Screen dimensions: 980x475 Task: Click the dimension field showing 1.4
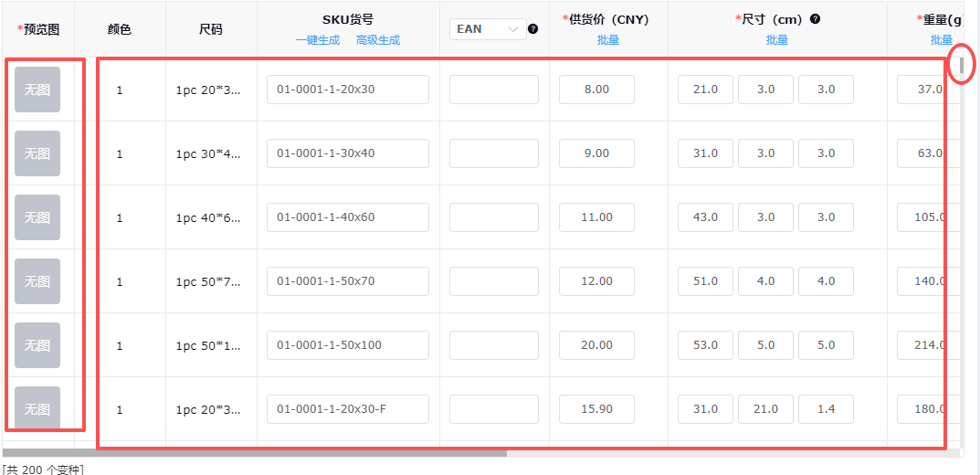(826, 408)
